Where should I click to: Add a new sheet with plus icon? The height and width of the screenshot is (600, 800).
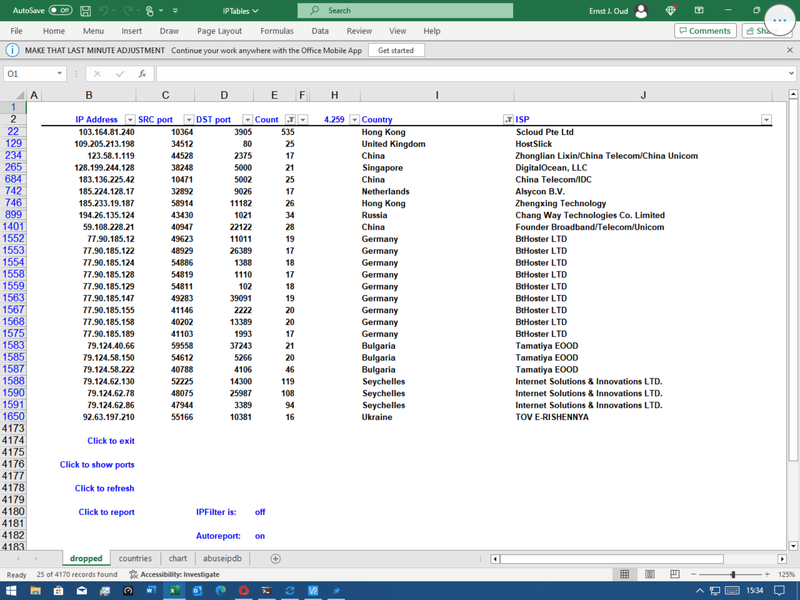[x=275, y=559]
